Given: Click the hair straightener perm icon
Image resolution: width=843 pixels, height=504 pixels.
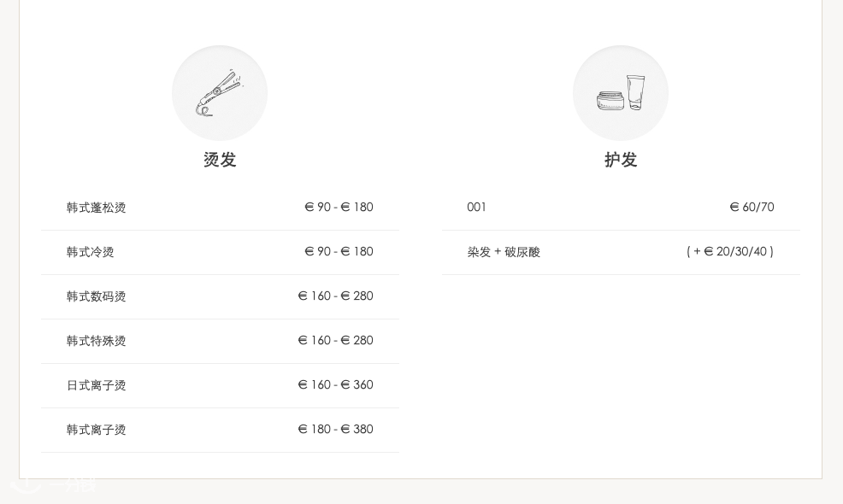Looking at the screenshot, I should (x=220, y=93).
